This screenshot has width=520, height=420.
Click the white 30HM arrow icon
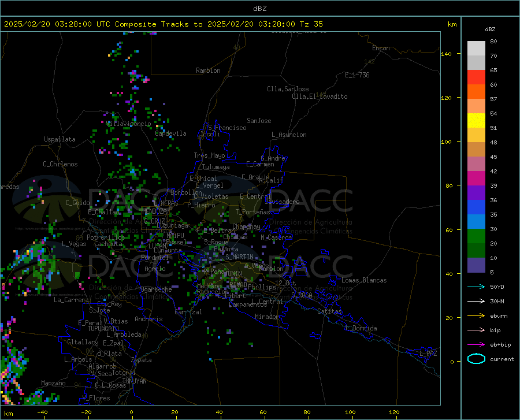pos(476,302)
